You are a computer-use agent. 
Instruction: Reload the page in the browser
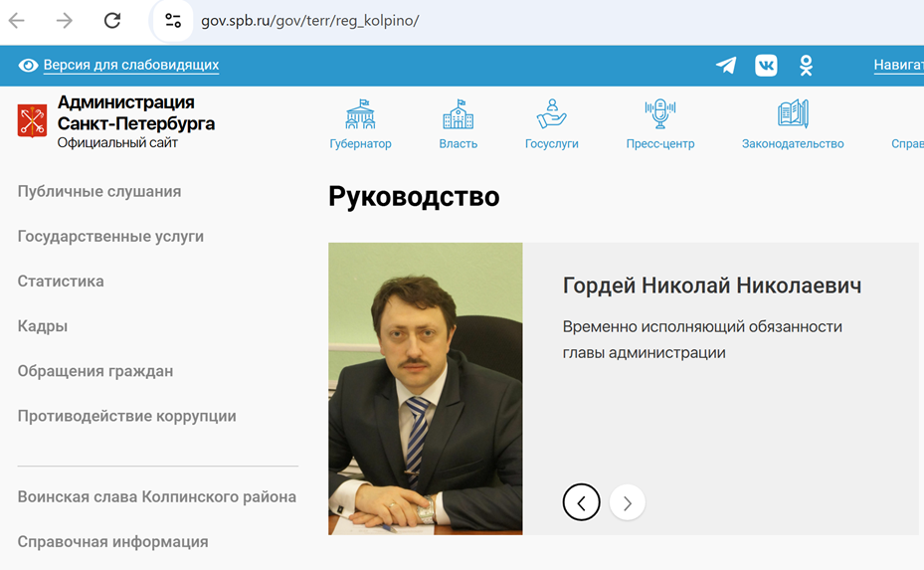pos(112,21)
